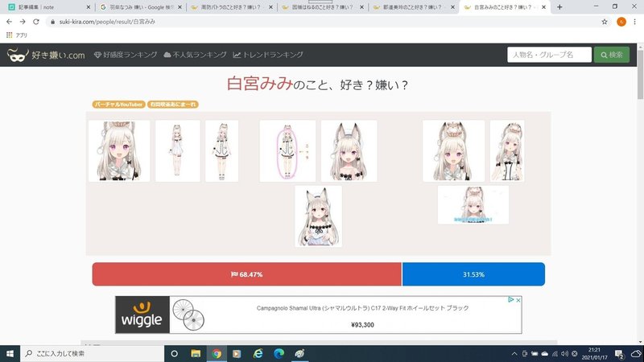Open Internet Explorer from the taskbar

[x=258, y=353]
